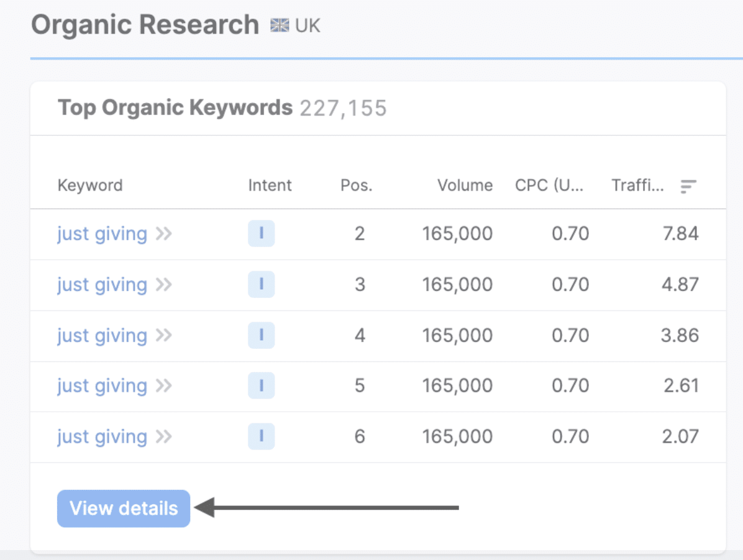Image resolution: width=743 pixels, height=560 pixels.
Task: Click the Organic Research heading
Action: pos(145,25)
